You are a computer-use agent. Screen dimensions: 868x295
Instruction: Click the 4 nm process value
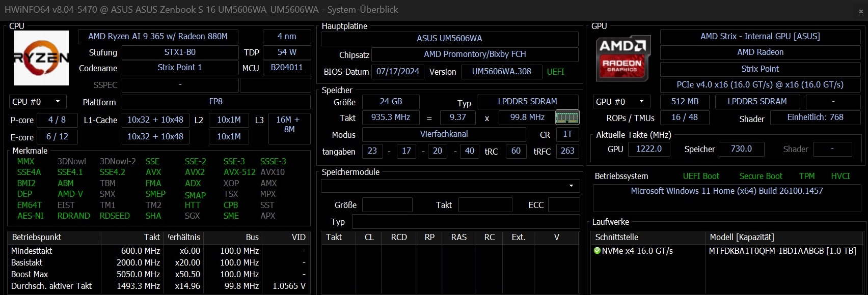287,37
